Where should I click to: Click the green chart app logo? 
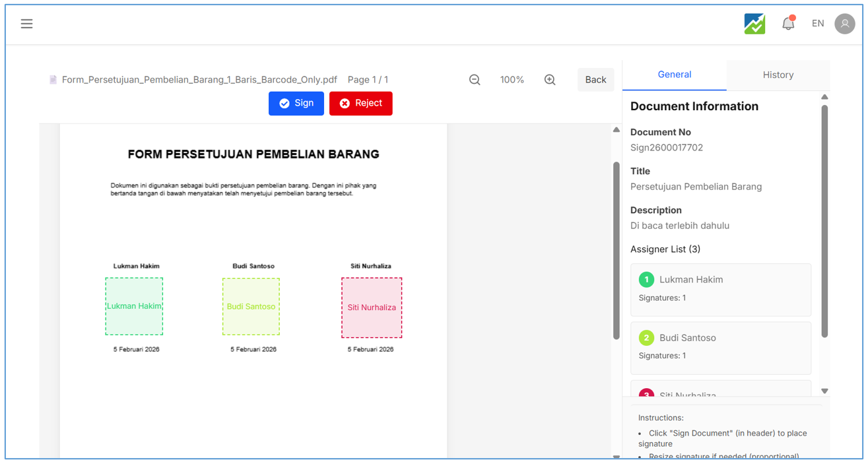(x=754, y=24)
